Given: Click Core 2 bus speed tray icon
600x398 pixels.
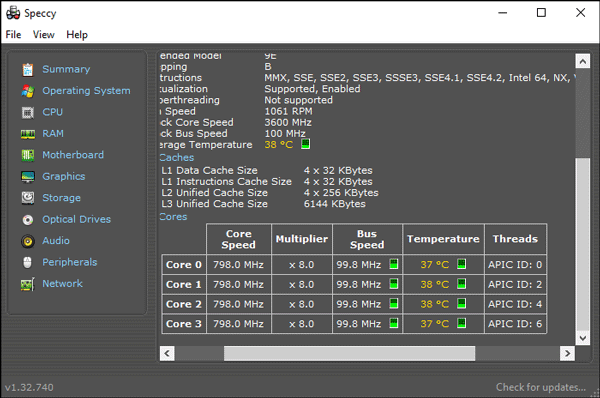Looking at the screenshot, I should coord(394,303).
